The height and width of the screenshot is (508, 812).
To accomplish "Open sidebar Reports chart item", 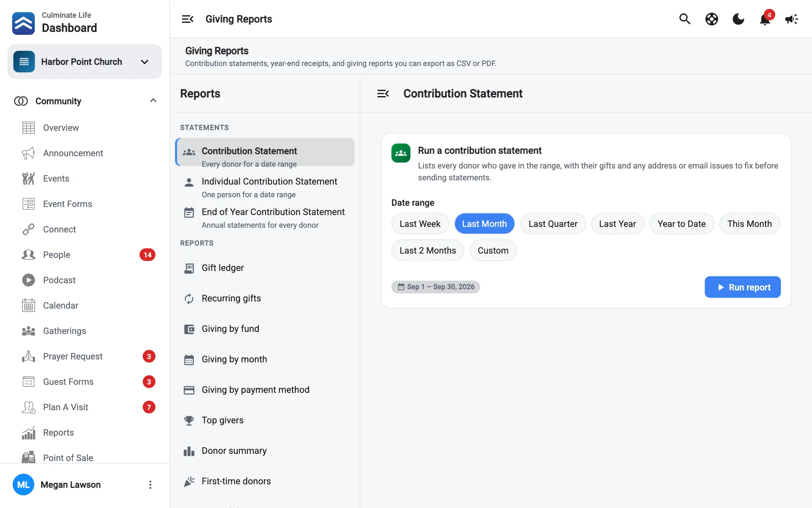I will tap(85, 433).
